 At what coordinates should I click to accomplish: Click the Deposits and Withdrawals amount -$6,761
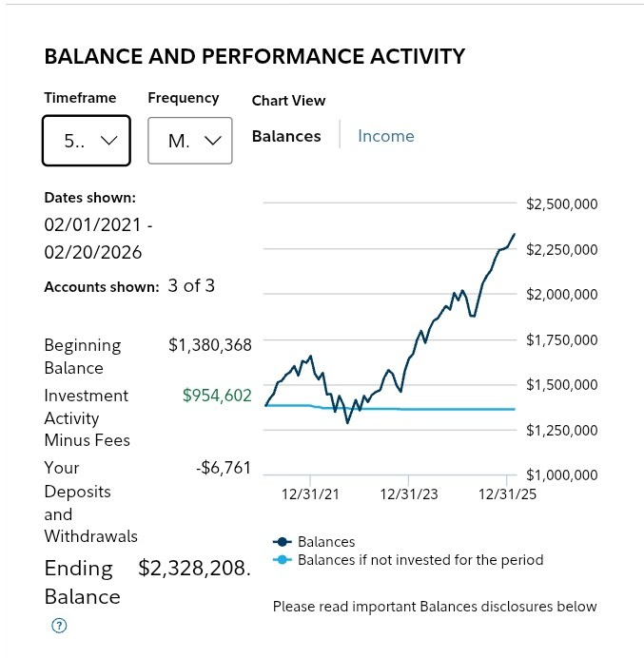(x=223, y=468)
